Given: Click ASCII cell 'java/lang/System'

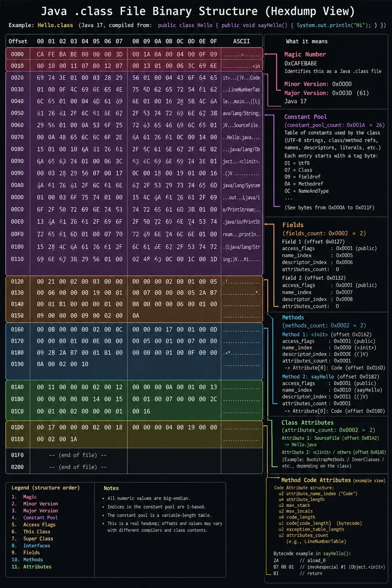Looking at the screenshot, I should pyautogui.click(x=241, y=186).
